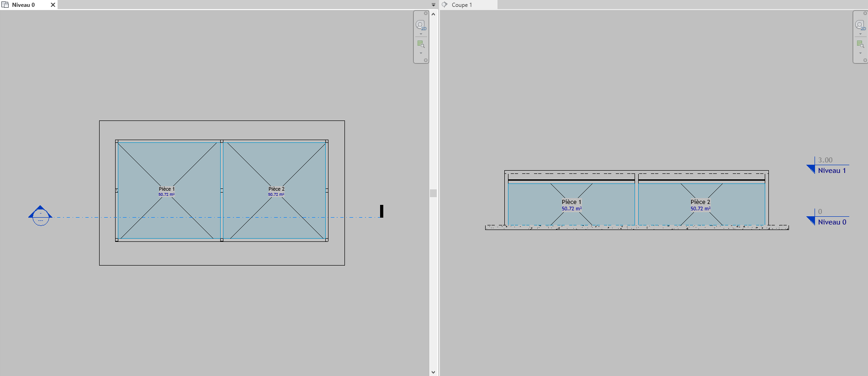This screenshot has width=868, height=376.
Task: Switch to the Niveau 0 tab
Action: [x=23, y=5]
